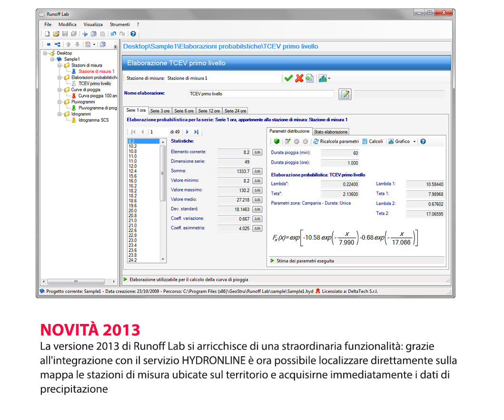The width and height of the screenshot is (504, 420).
Task: Collapse the Curve di pioggia folder
Action: coord(59,89)
